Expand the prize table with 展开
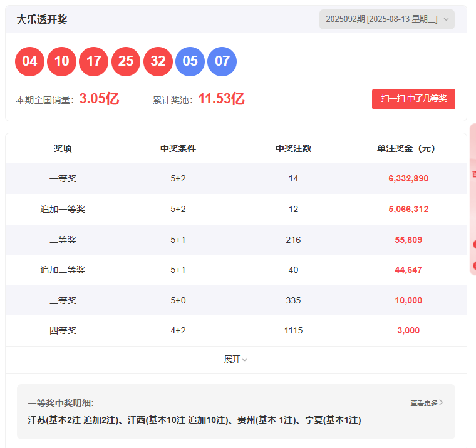 tap(235, 359)
